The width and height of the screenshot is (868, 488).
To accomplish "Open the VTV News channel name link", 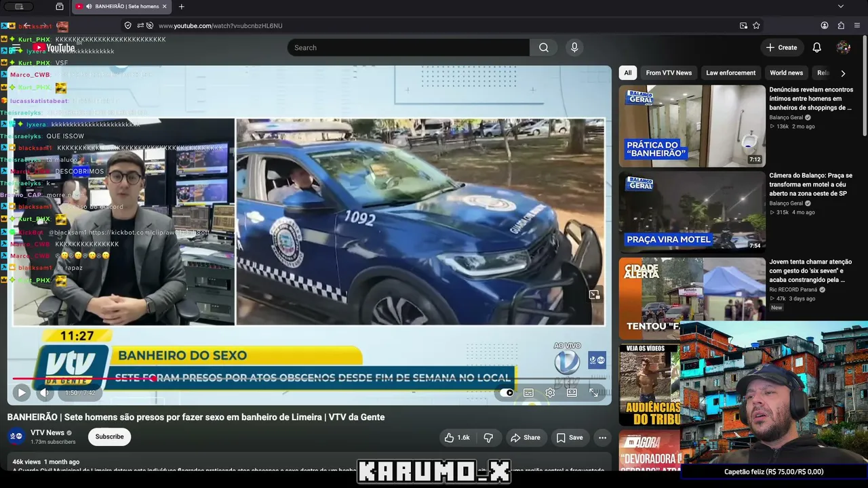I will point(47,432).
